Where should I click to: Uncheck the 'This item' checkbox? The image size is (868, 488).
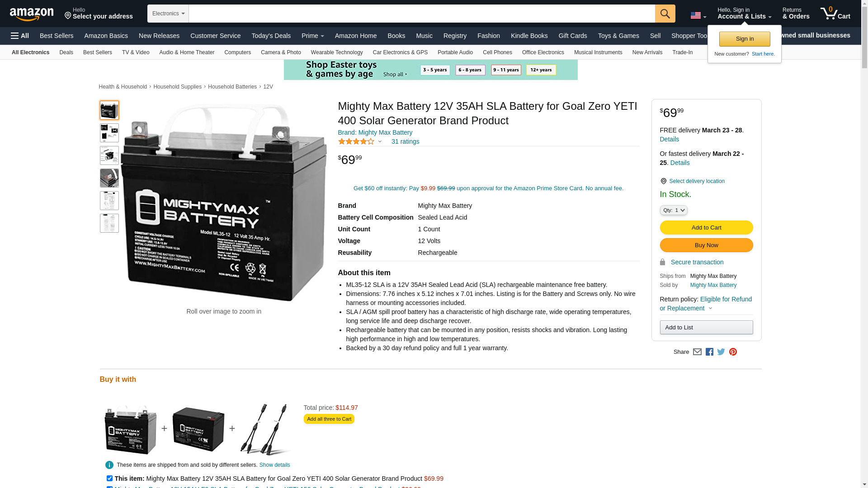[109, 478]
